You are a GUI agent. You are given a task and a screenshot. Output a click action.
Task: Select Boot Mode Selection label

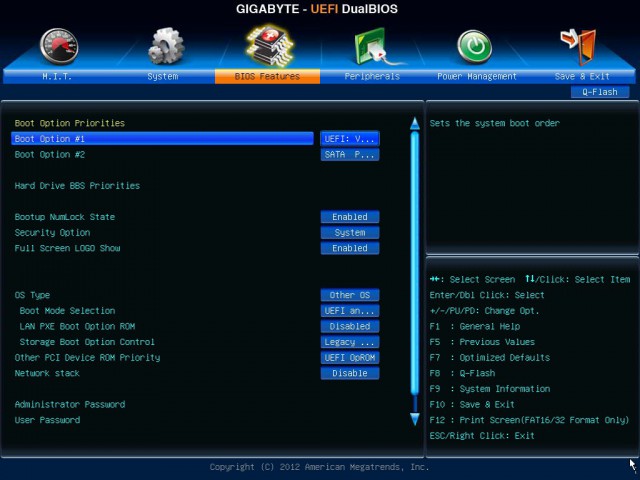67,311
